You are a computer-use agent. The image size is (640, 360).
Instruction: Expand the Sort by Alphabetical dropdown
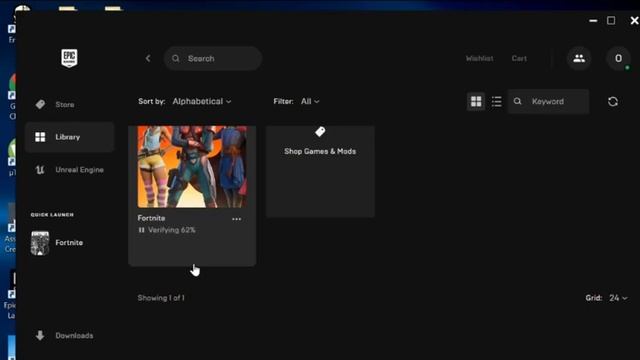point(202,101)
